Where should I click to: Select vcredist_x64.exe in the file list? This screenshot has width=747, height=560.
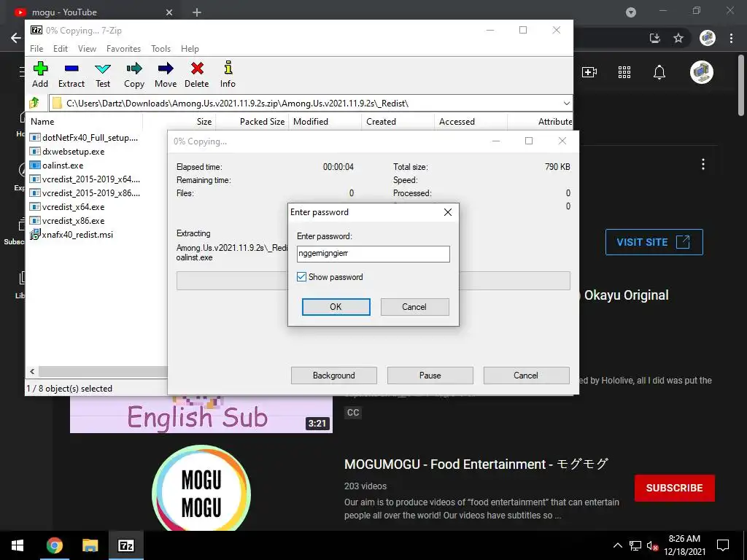coord(67,206)
